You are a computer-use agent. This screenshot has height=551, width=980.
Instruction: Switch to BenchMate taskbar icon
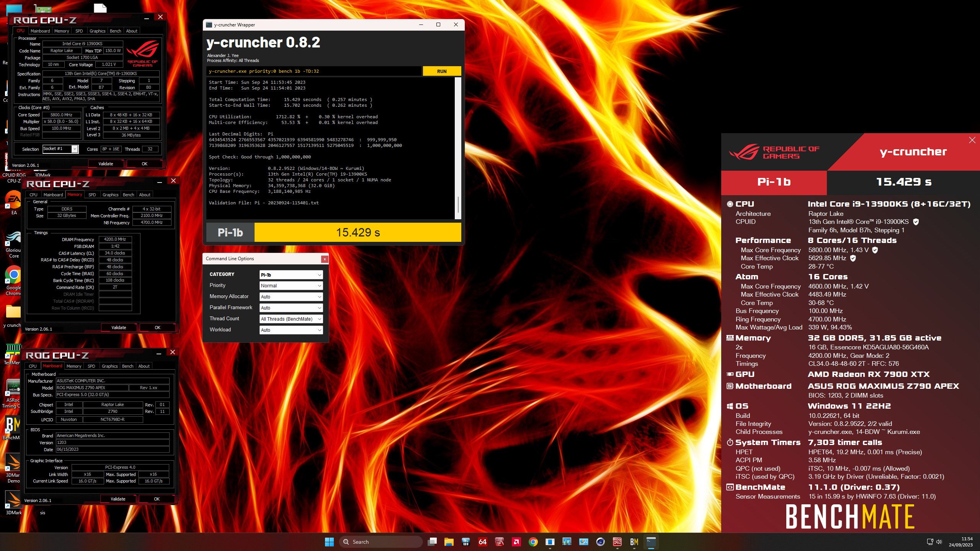634,542
